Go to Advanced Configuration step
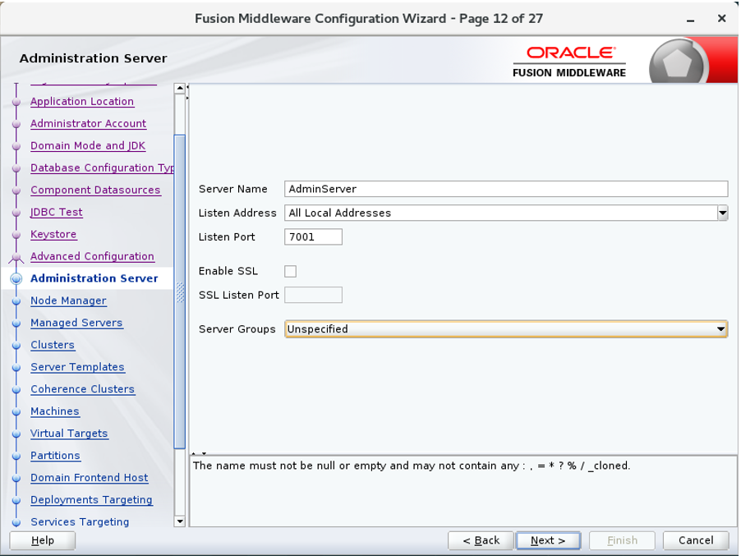Image resolution: width=741 pixels, height=560 pixels. point(92,256)
